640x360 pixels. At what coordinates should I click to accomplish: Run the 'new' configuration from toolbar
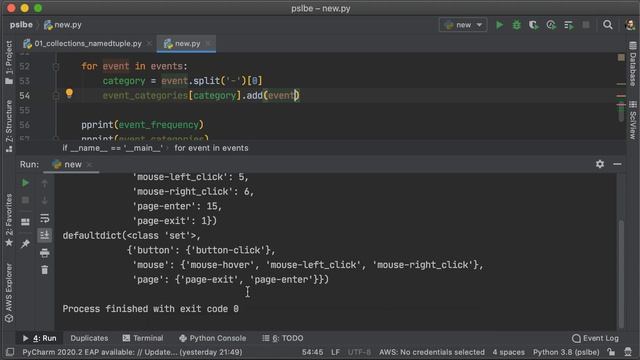pyautogui.click(x=499, y=25)
